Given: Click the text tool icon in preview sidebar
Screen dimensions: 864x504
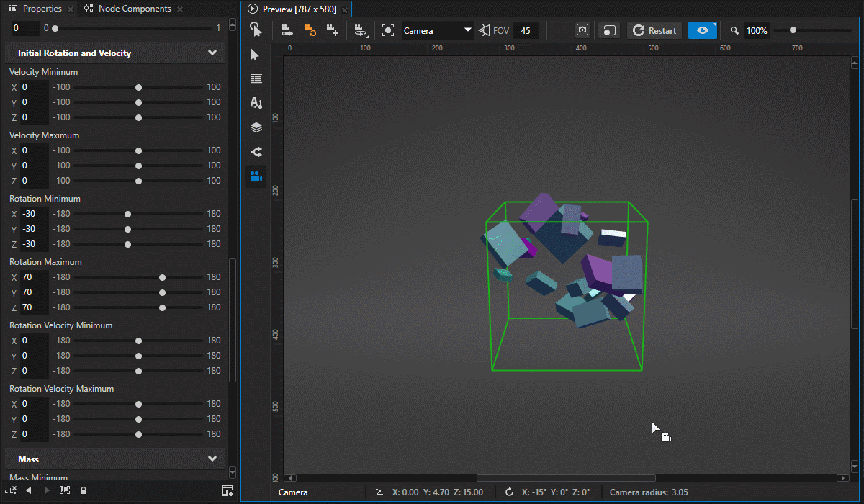Looking at the screenshot, I should [x=256, y=103].
